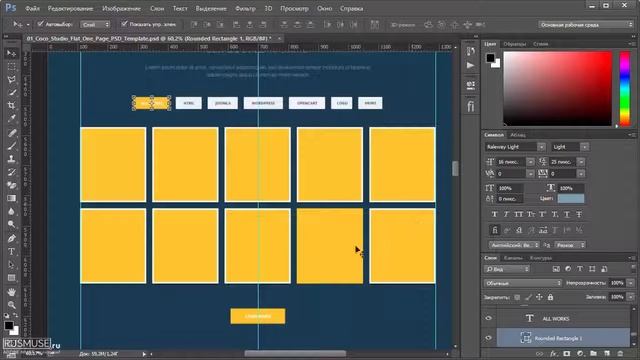Select the Zoom tool in toolbox
The height and width of the screenshot is (360, 640).
click(11, 305)
